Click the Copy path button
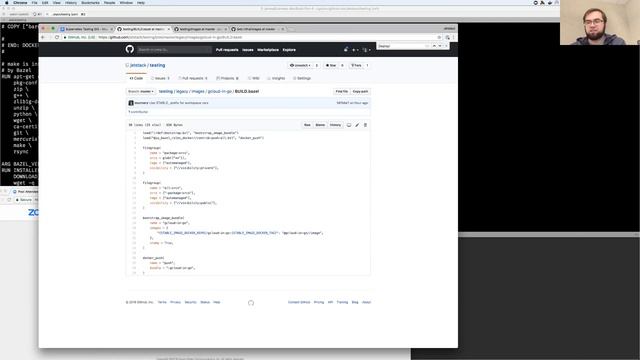Screen dimensions: 640x360 pos(360,91)
